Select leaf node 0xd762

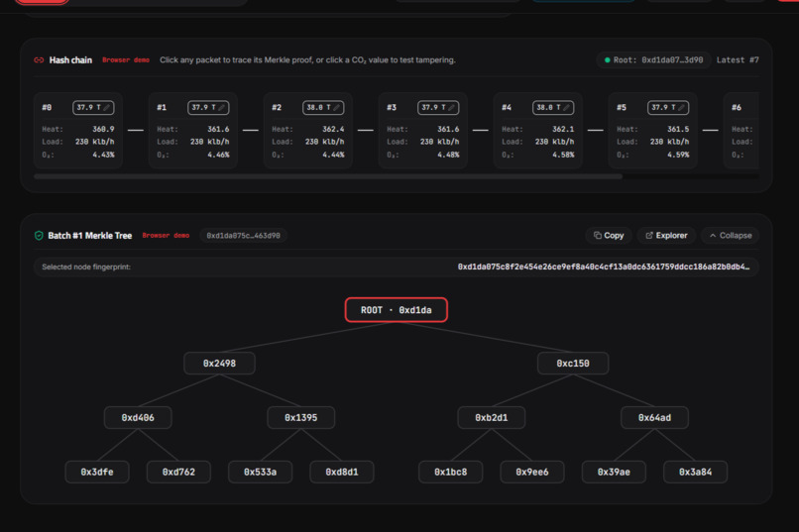click(178, 472)
